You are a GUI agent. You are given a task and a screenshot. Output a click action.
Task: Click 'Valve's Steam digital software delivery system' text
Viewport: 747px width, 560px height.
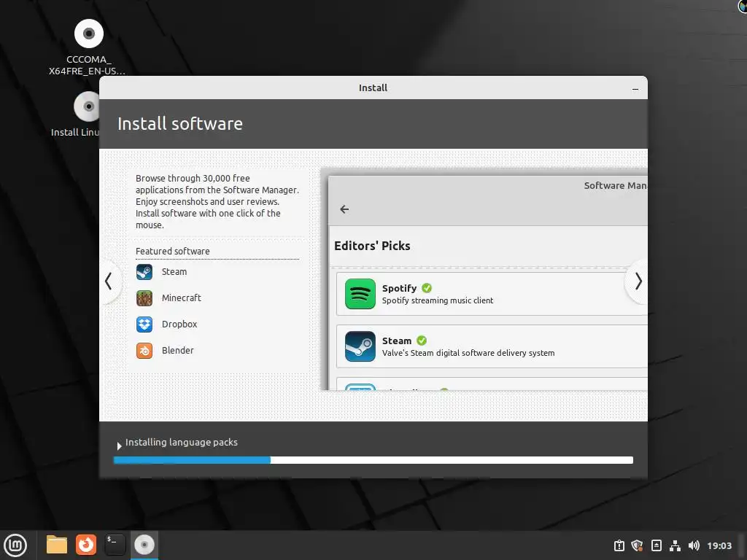[x=468, y=353]
